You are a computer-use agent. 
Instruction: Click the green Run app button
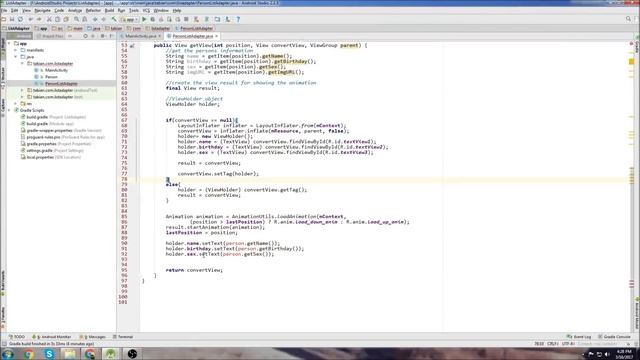tap(144, 19)
